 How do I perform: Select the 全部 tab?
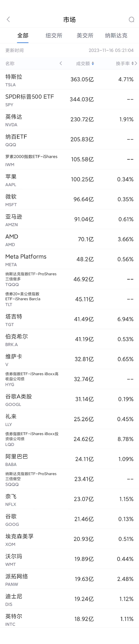pos(23,35)
